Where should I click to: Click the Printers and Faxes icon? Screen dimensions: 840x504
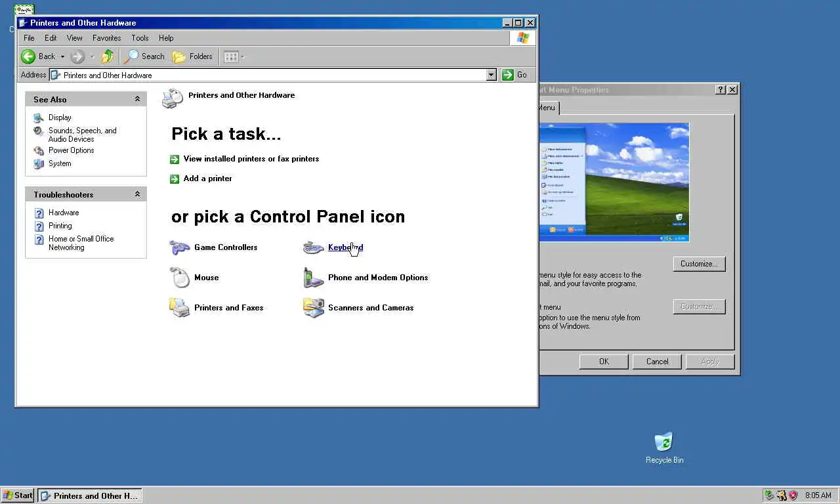pos(180,308)
